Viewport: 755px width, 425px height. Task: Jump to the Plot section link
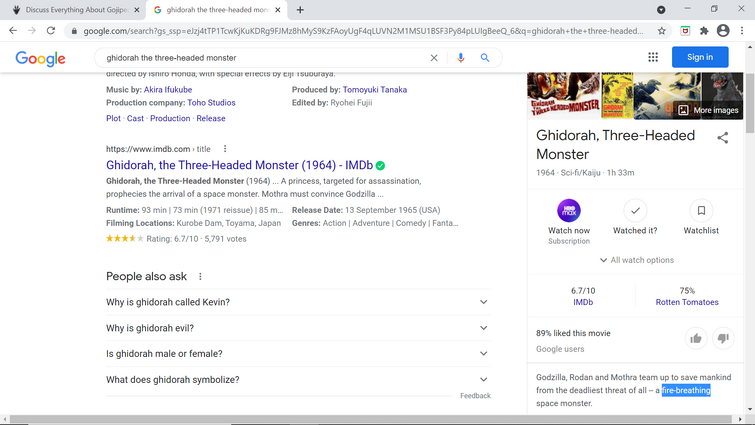114,118
